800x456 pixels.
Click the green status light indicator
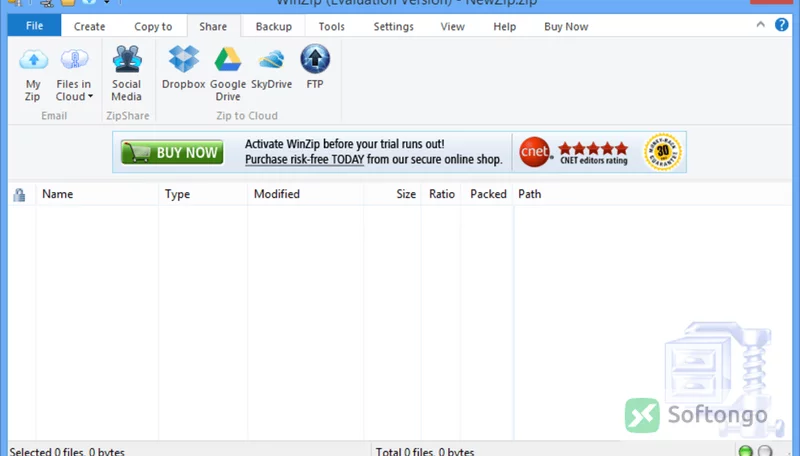click(x=745, y=451)
